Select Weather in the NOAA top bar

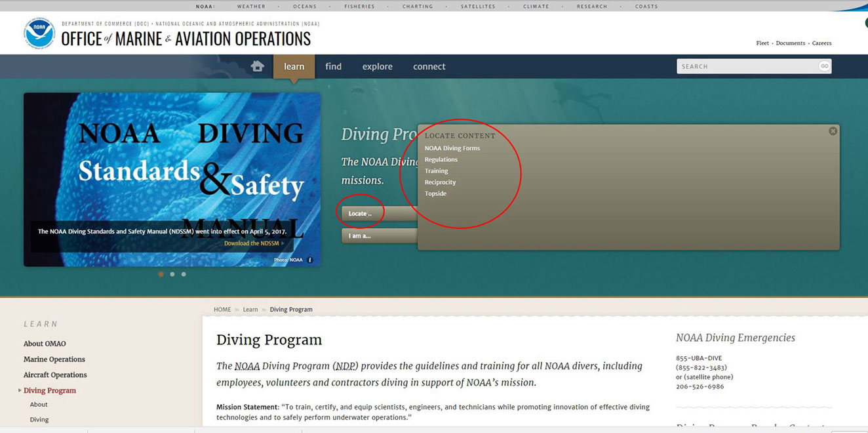tap(251, 7)
